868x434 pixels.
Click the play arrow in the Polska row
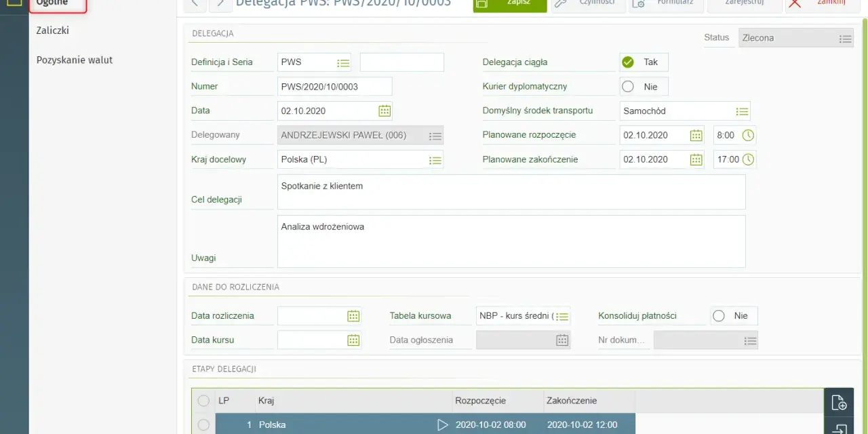[443, 425]
